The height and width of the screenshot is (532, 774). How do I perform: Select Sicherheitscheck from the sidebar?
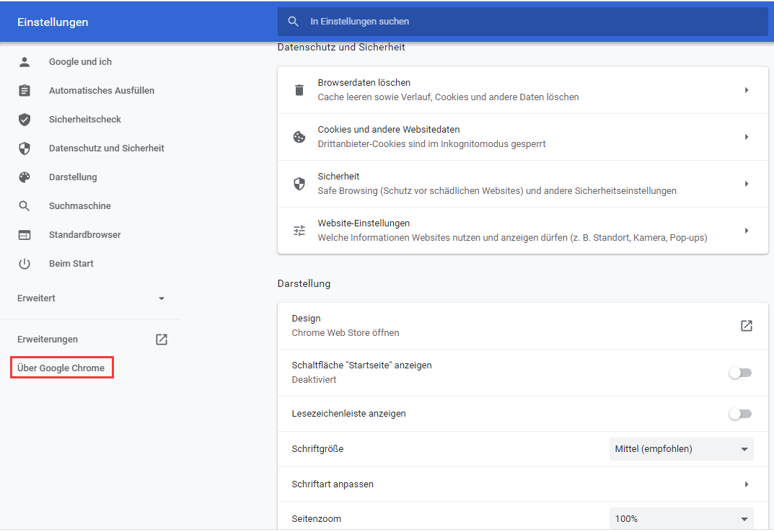tap(84, 120)
